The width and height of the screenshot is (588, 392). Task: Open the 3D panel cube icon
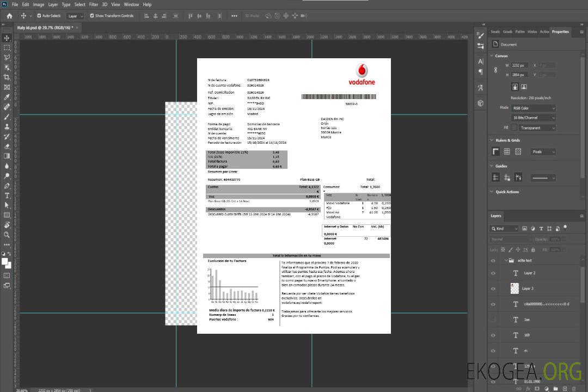[x=480, y=103]
